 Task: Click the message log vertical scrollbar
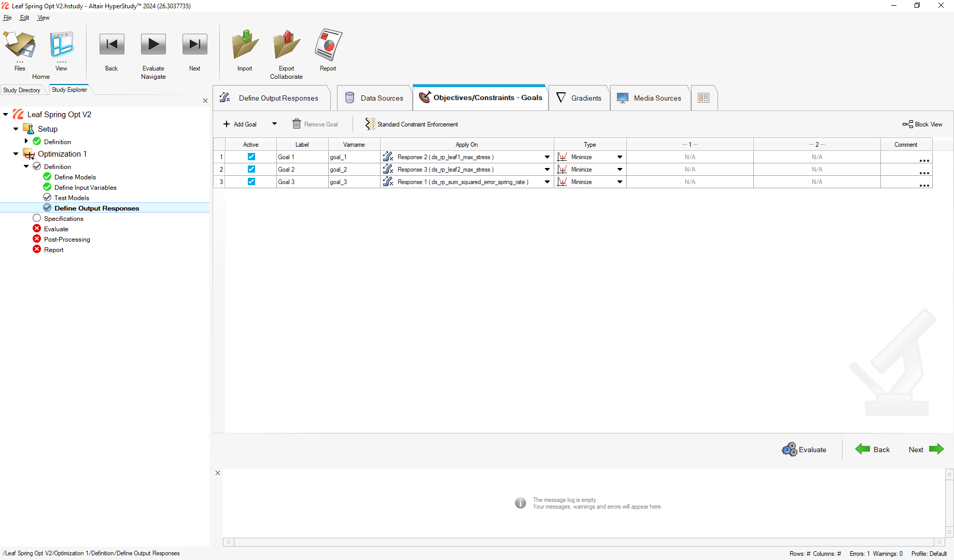949,503
